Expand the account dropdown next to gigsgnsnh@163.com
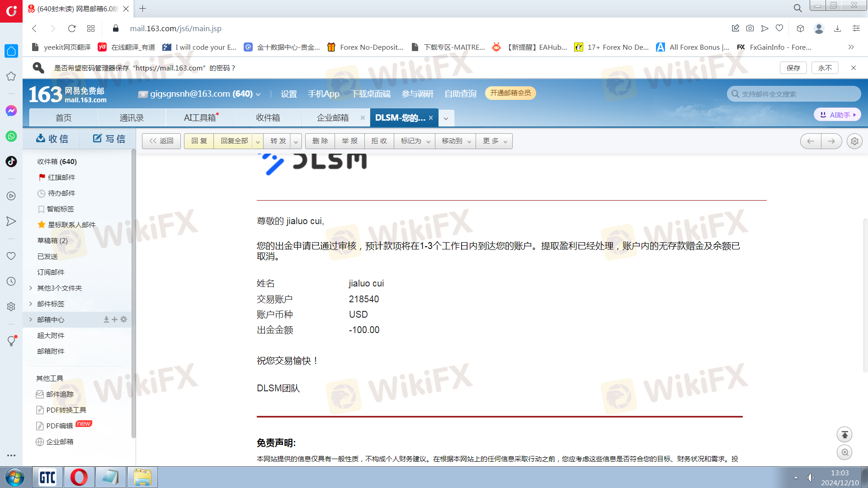Screen dimensions: 868x488 pyautogui.click(x=258, y=94)
